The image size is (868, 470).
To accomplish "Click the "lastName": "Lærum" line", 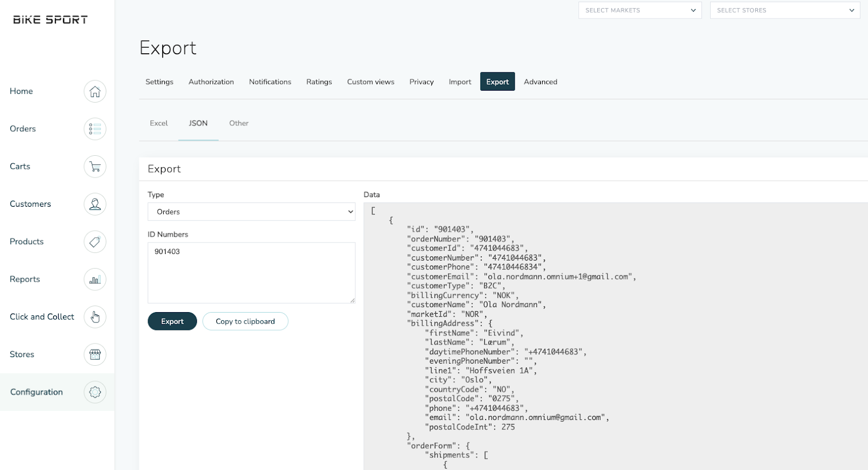I will tap(470, 342).
